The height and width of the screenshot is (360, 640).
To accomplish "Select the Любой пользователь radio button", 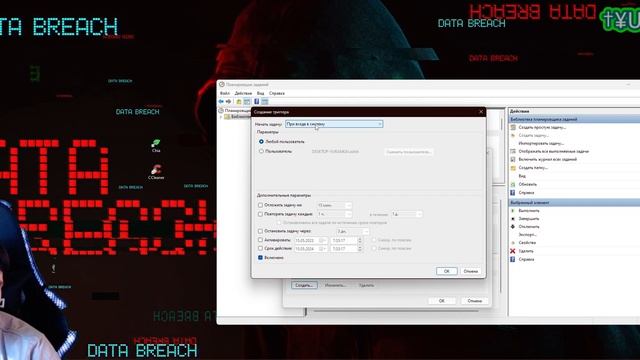I will (261, 142).
